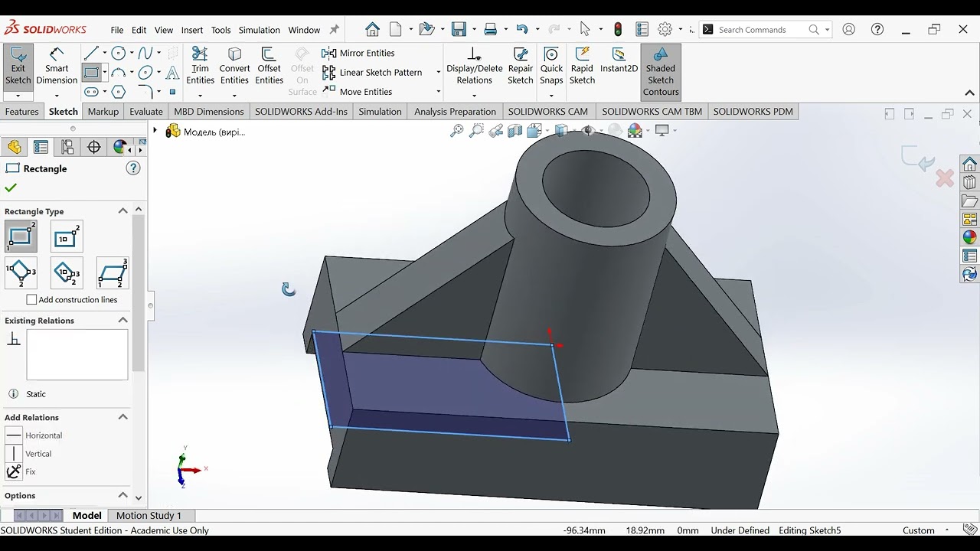Collapse the Existing Relations section
The width and height of the screenshot is (980, 551).
click(x=122, y=321)
